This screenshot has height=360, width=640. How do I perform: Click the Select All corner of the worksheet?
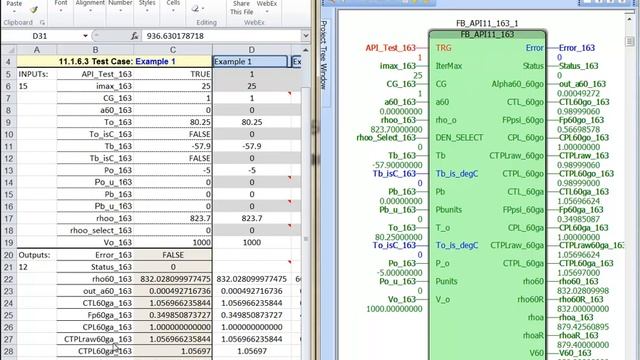(9, 50)
